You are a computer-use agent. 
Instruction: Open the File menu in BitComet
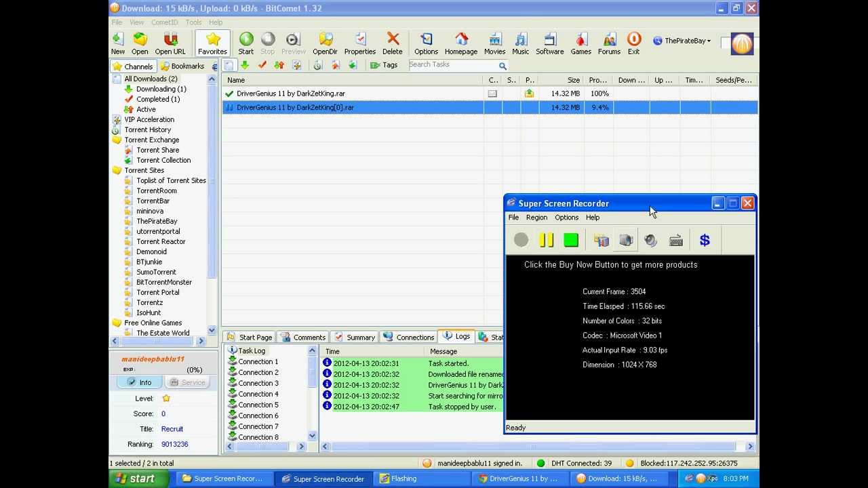click(x=117, y=22)
